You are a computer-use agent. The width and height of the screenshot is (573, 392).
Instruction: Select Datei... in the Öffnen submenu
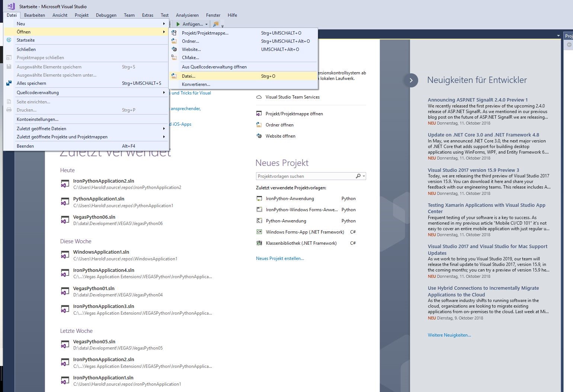pos(189,76)
